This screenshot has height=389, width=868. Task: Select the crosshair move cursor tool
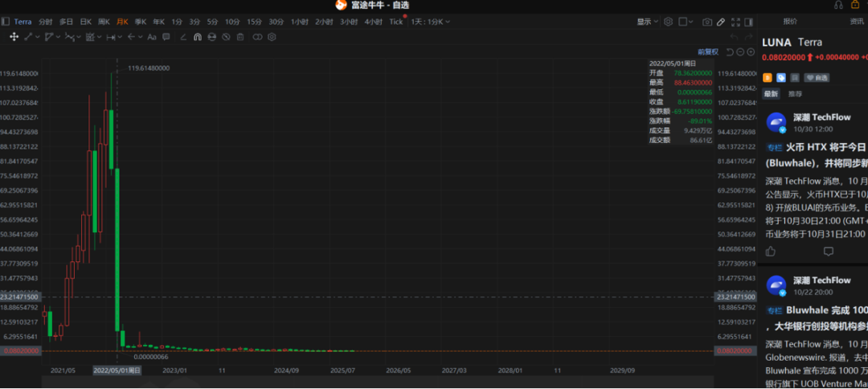(x=14, y=37)
